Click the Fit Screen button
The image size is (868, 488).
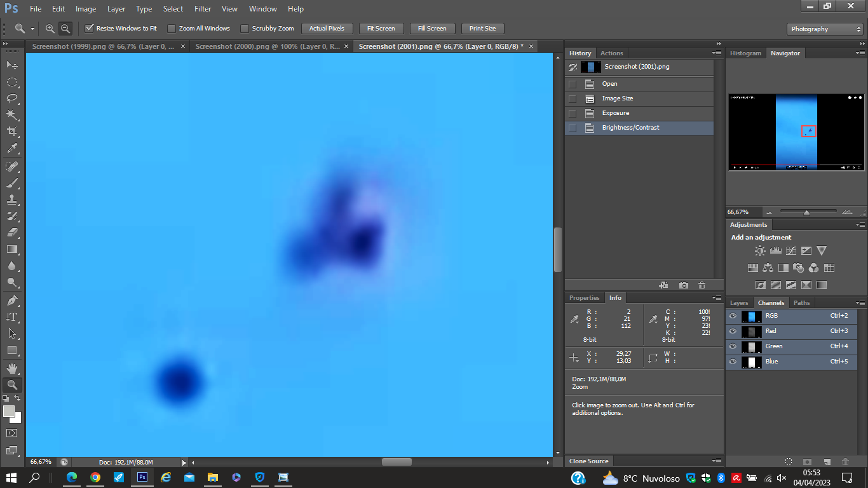(381, 29)
